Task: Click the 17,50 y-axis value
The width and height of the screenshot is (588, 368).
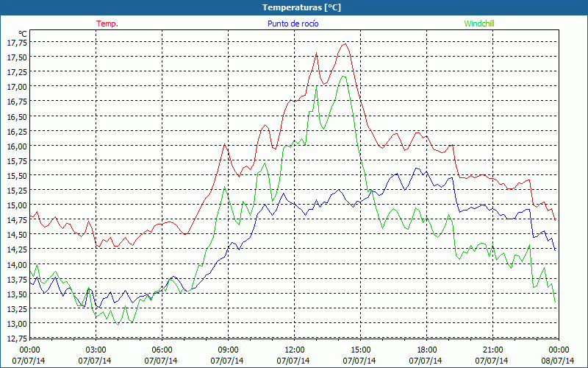Action: coord(17,57)
